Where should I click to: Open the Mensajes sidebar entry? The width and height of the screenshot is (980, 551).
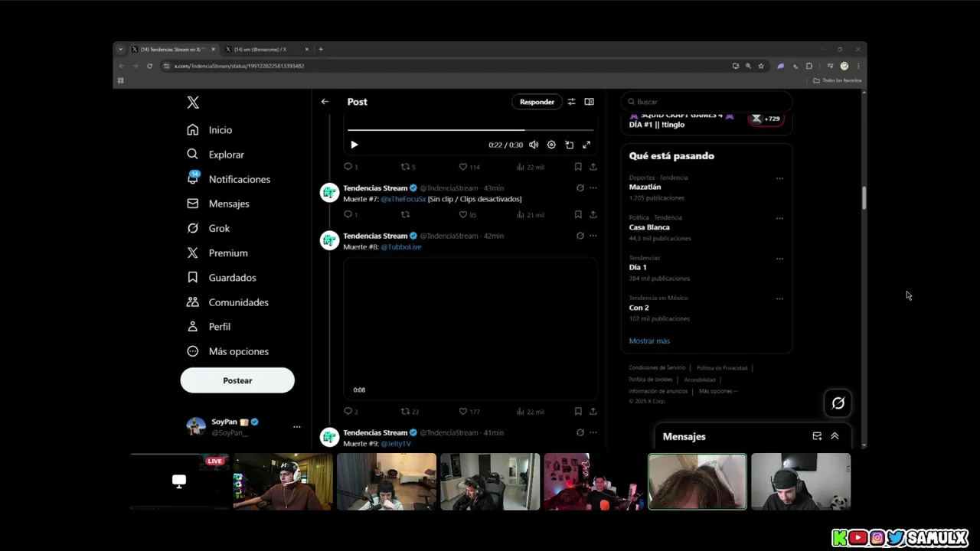pyautogui.click(x=218, y=204)
